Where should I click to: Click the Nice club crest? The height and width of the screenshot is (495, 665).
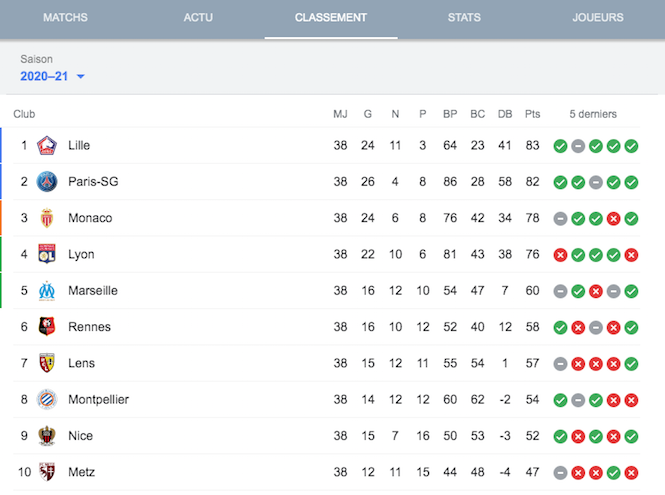click(x=47, y=436)
